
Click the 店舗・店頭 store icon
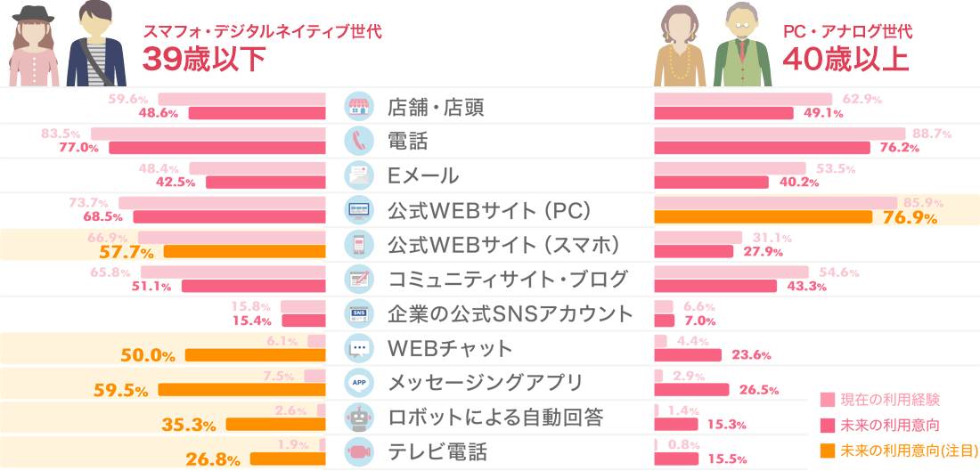(x=359, y=107)
